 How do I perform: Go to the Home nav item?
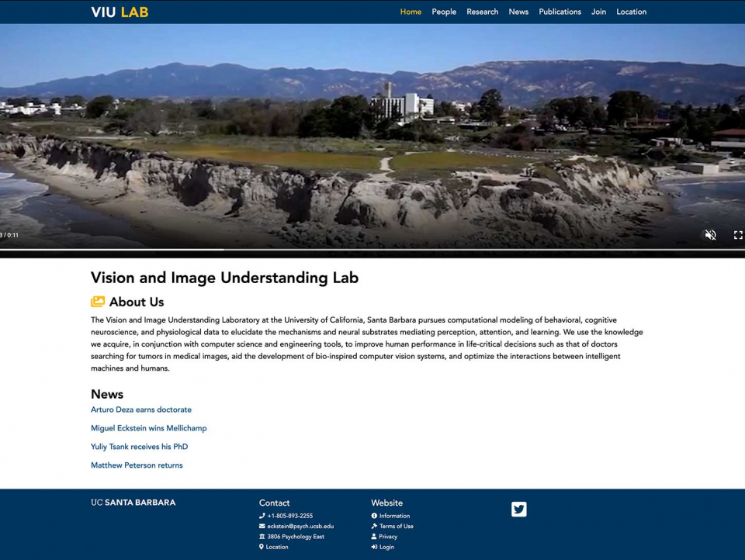[411, 12]
